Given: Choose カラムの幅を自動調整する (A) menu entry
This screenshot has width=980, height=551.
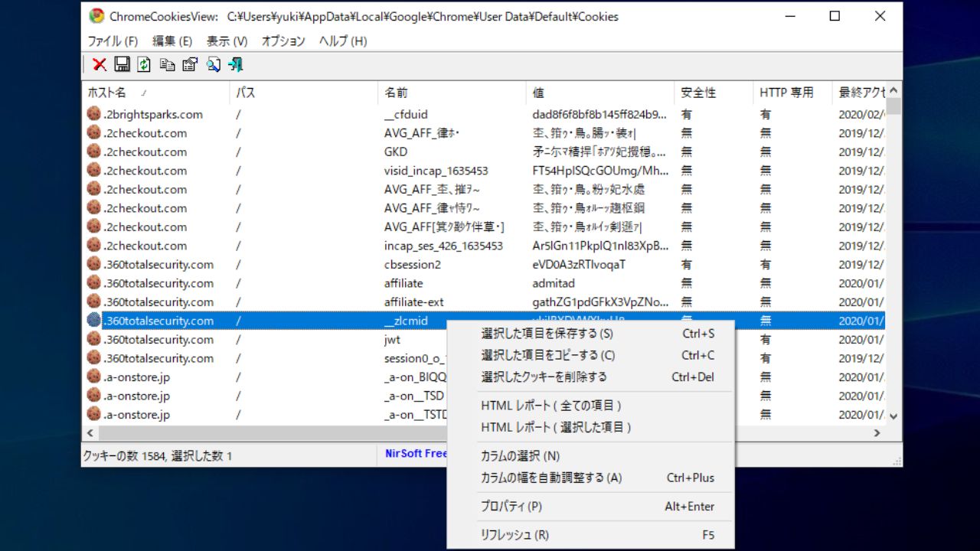Looking at the screenshot, I should 590,478.
